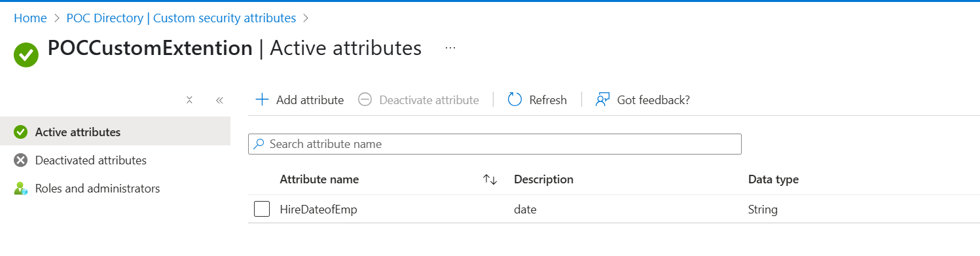Viewport: 980px width, 256px height.
Task: Open POC Directory Custom security attributes breadcrumb
Action: (x=181, y=18)
